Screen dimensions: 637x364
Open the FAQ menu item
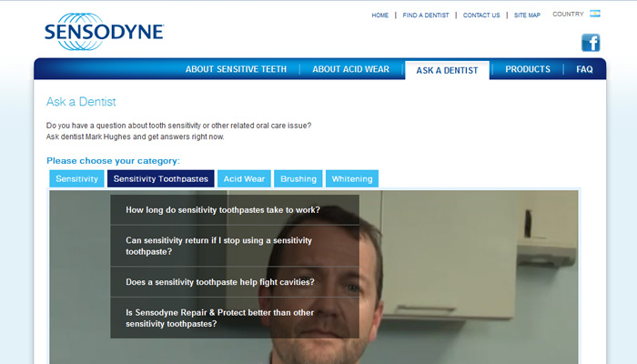pyautogui.click(x=584, y=69)
